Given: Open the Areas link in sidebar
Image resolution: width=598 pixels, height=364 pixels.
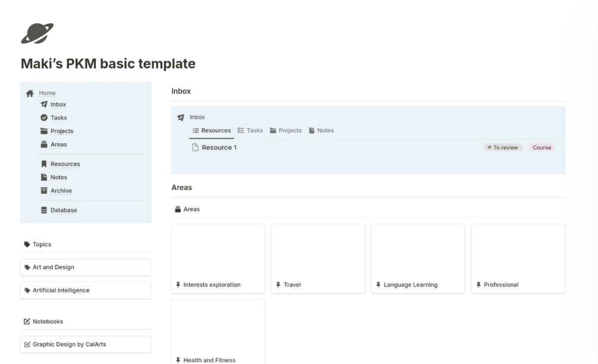Looking at the screenshot, I should click(58, 145).
